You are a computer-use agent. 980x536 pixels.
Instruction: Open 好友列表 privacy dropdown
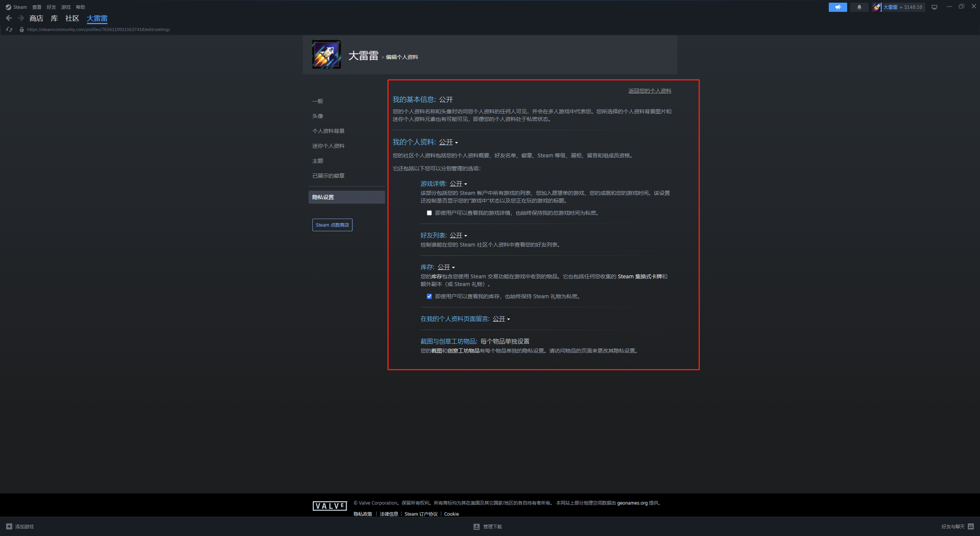[458, 235]
